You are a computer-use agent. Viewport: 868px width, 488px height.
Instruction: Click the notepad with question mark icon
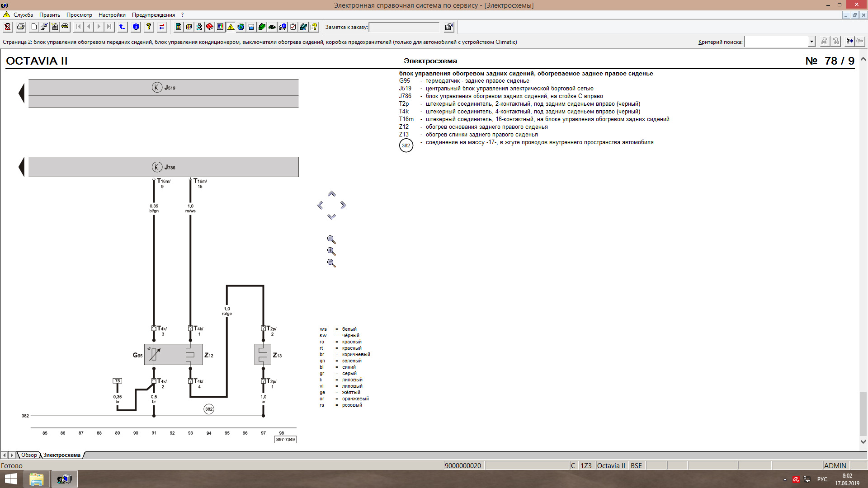coord(314,27)
